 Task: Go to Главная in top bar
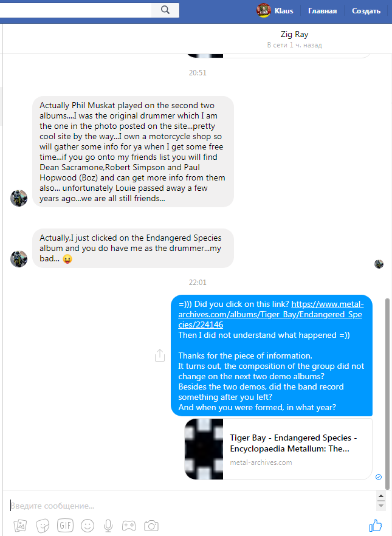point(322,11)
